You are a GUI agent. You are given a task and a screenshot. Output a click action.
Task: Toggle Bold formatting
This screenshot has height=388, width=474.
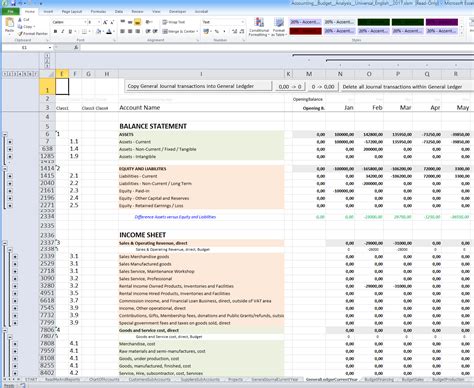click(x=55, y=31)
